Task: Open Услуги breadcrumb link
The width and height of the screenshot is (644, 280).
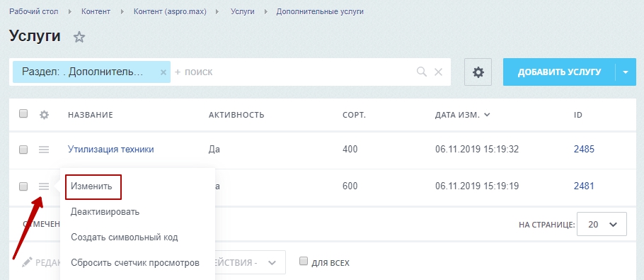Action: (242, 11)
